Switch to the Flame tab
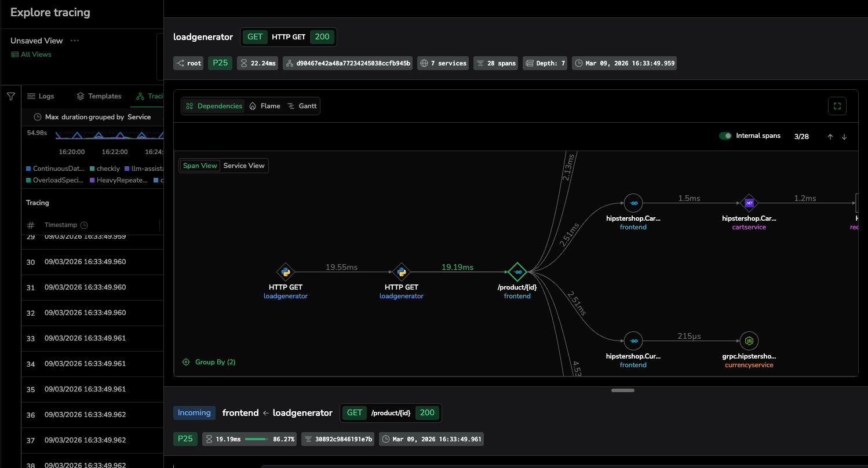868x468 pixels. 264,106
